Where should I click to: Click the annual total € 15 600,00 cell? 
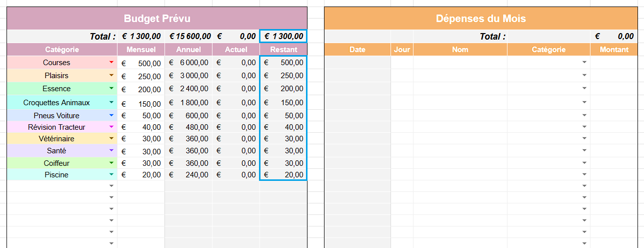pyautogui.click(x=188, y=37)
